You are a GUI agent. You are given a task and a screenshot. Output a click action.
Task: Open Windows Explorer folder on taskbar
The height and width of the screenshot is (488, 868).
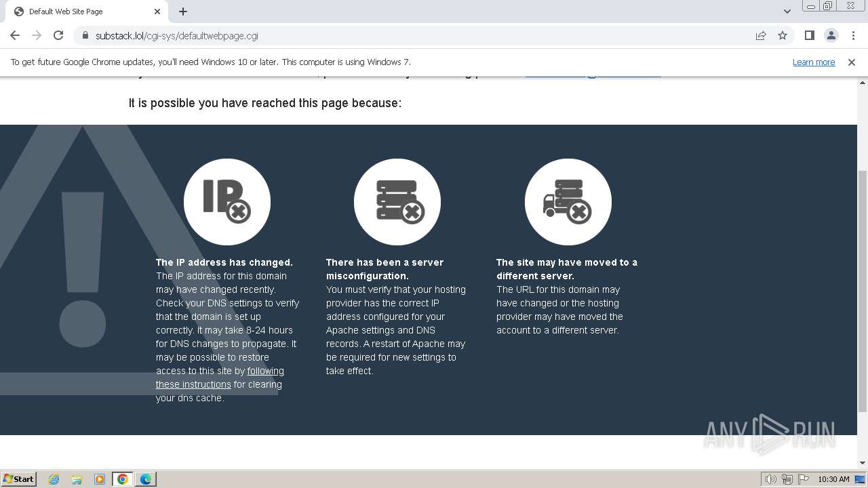(x=77, y=479)
